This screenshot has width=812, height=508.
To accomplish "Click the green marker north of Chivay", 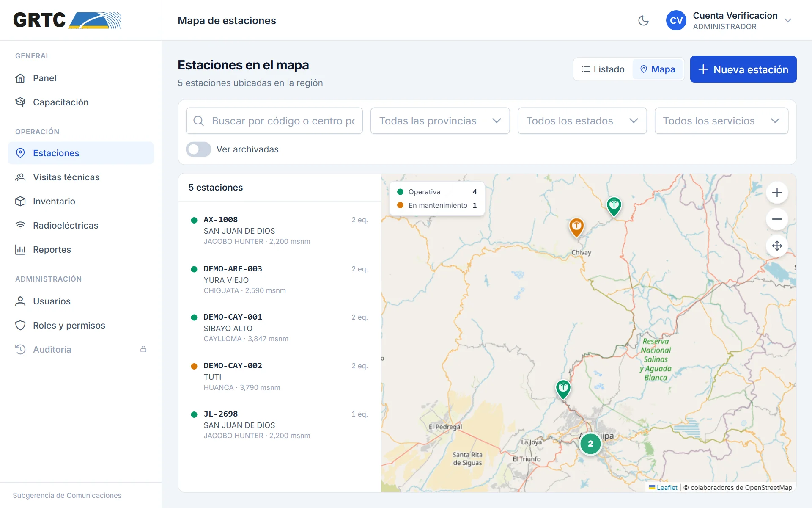I will [614, 206].
